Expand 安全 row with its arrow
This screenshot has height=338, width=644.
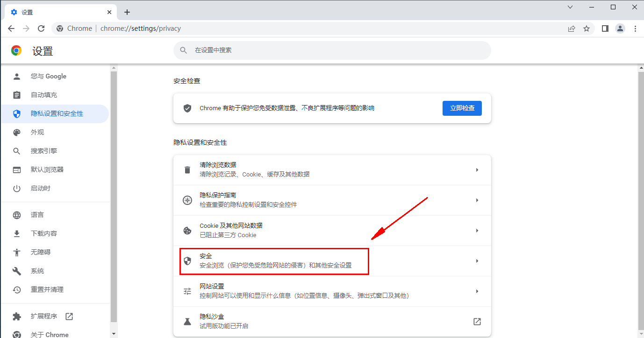pyautogui.click(x=477, y=261)
